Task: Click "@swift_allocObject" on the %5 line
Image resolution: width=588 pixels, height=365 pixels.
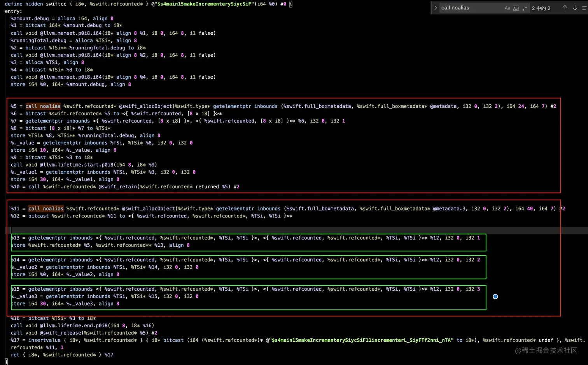Action: [145, 106]
